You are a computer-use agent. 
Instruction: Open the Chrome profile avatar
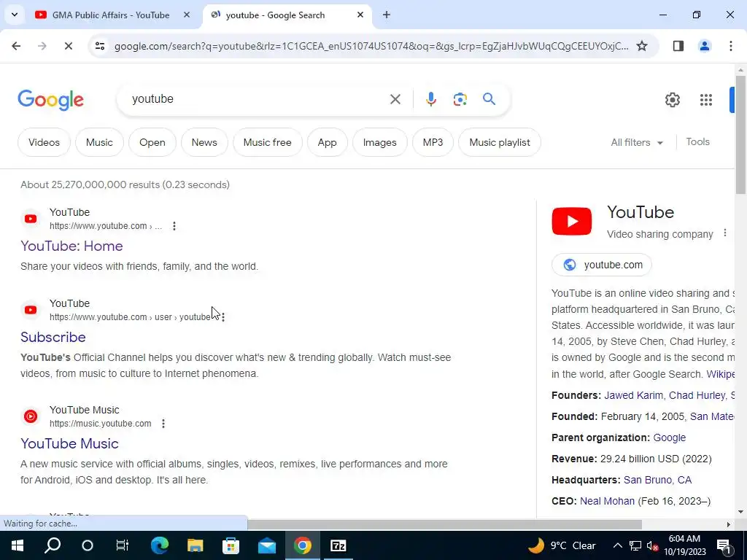pos(704,46)
